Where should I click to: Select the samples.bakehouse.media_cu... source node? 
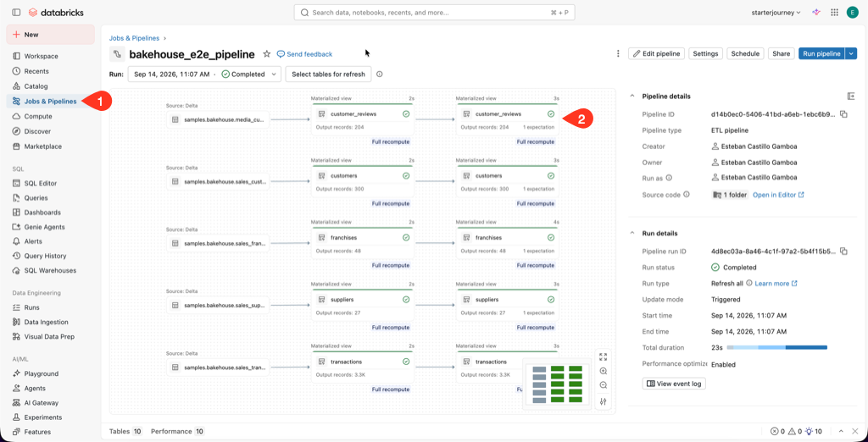(218, 119)
